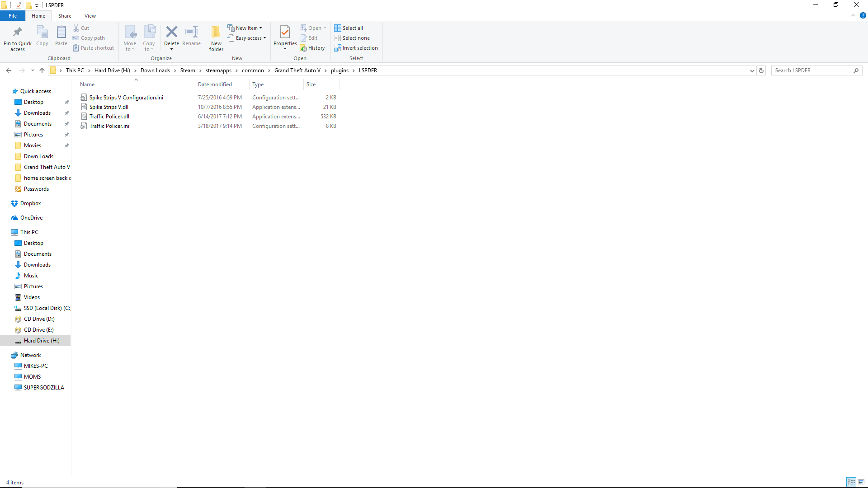Click the Up one level arrow
The height and width of the screenshot is (488, 868).
42,70
